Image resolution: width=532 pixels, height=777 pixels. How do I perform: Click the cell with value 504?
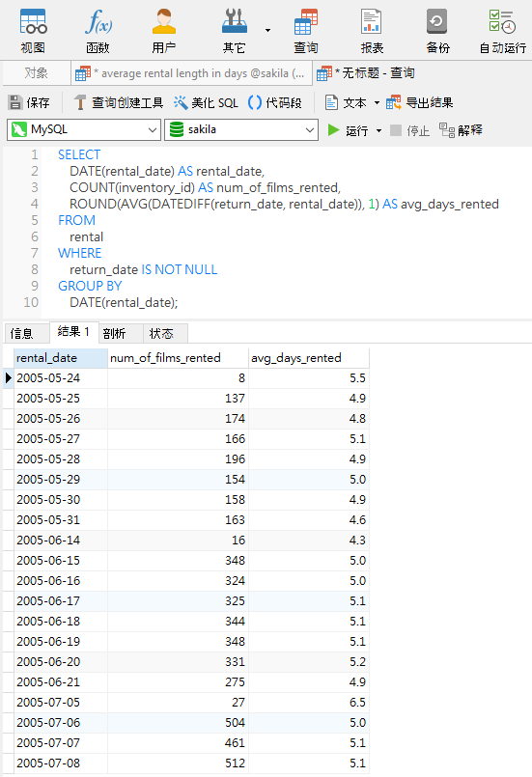(x=178, y=723)
